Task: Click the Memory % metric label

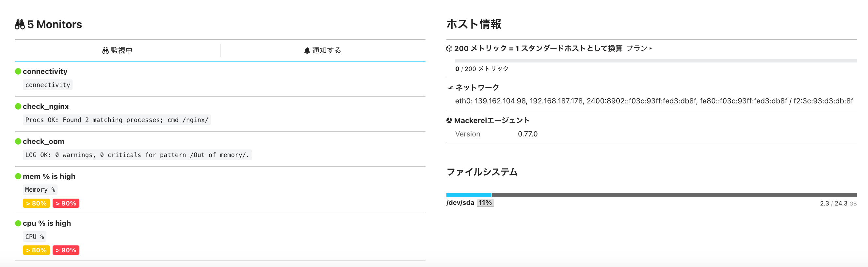Action: [x=40, y=190]
